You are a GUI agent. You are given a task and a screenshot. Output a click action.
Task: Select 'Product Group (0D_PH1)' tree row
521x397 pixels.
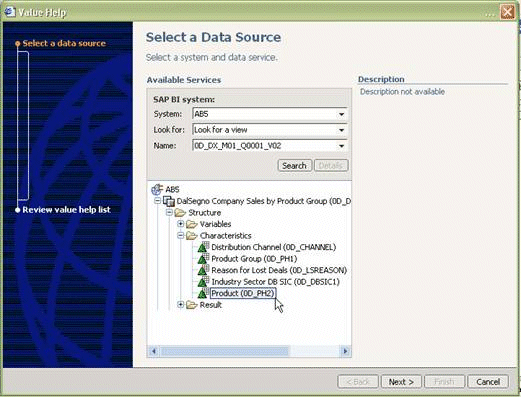[x=254, y=259]
